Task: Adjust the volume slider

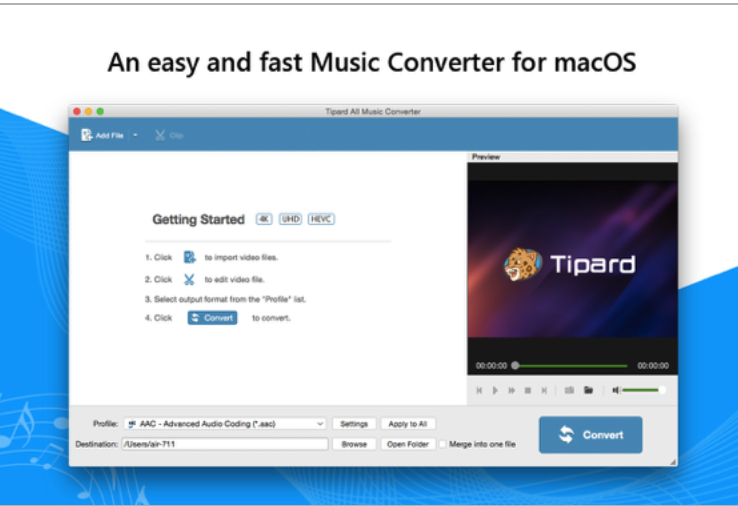Action: coord(643,390)
